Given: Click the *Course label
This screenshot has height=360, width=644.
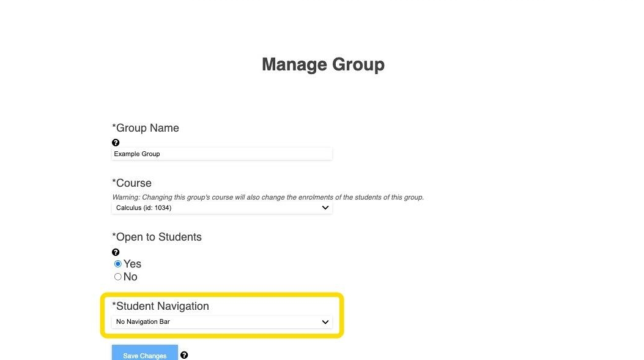Looking at the screenshot, I should click(x=131, y=183).
